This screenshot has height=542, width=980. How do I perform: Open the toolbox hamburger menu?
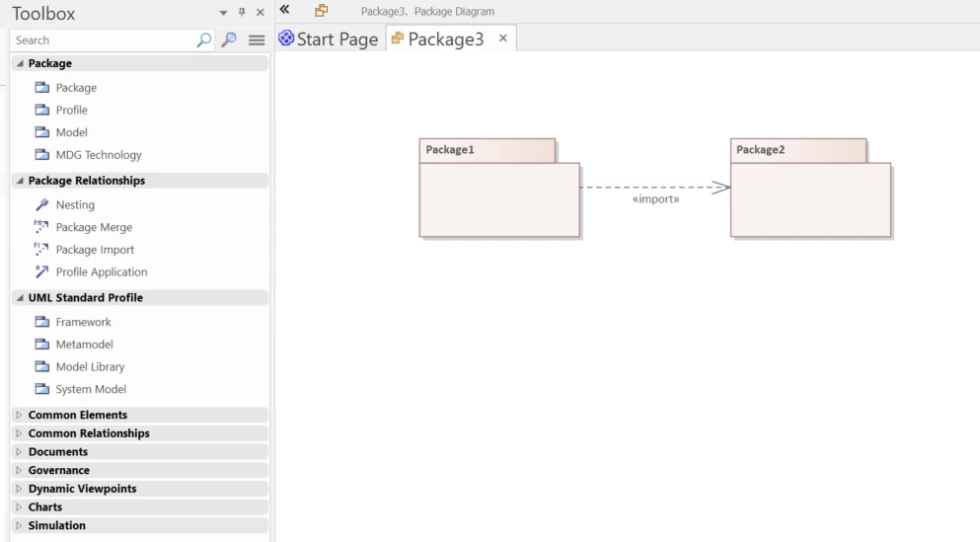(257, 40)
